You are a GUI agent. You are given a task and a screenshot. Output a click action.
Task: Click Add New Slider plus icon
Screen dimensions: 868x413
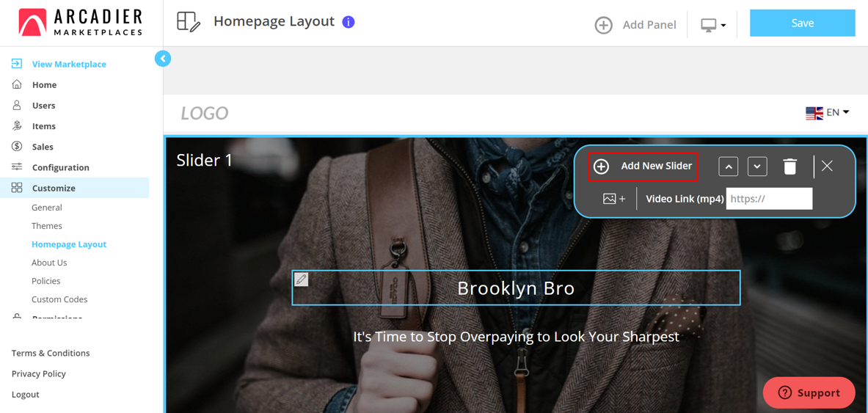601,166
